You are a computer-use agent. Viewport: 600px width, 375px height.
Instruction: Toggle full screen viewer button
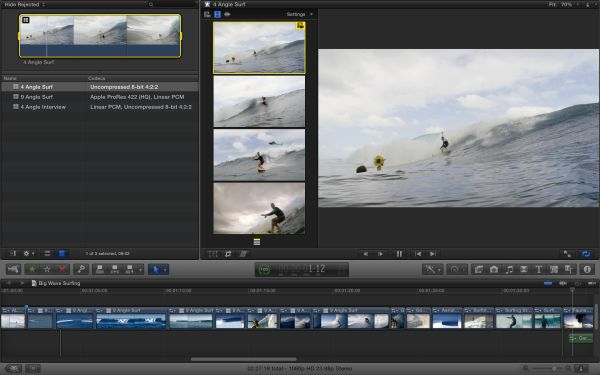[x=567, y=253]
